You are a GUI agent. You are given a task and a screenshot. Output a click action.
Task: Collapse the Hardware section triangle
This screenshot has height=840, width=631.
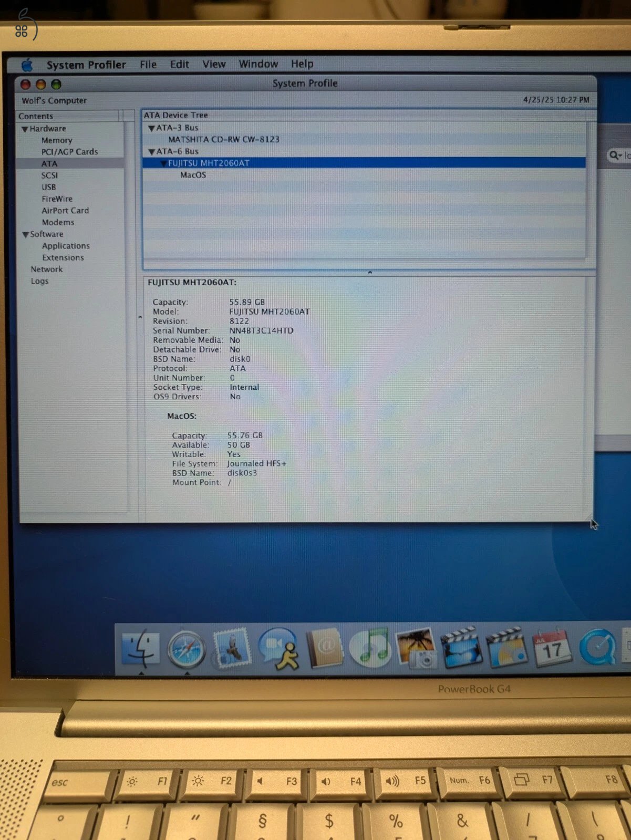point(25,129)
